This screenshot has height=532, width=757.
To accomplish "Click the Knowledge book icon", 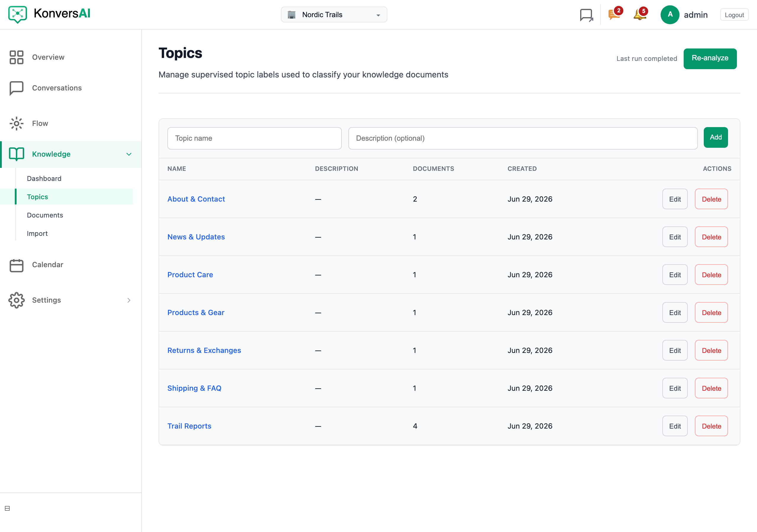I will pyautogui.click(x=17, y=154).
